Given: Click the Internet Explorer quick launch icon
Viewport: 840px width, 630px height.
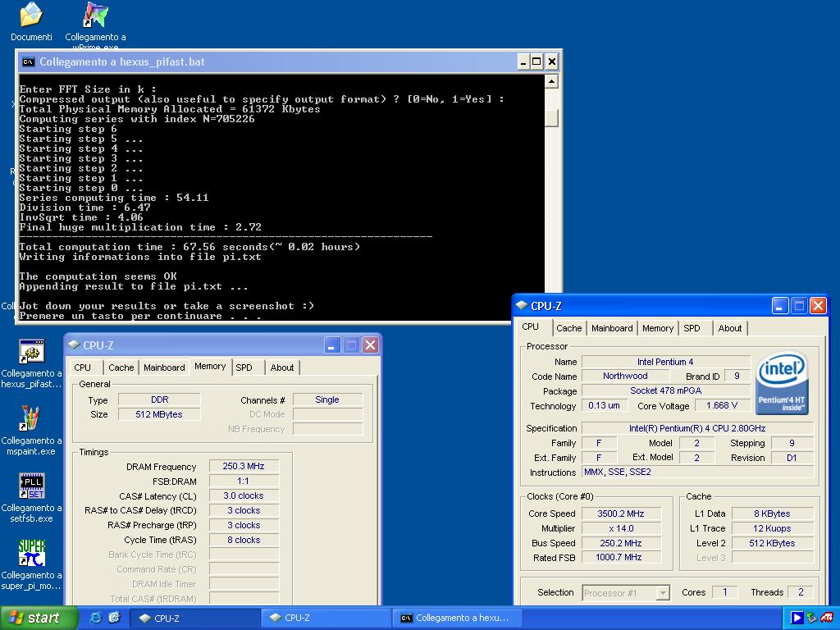Looking at the screenshot, I should 95,618.
